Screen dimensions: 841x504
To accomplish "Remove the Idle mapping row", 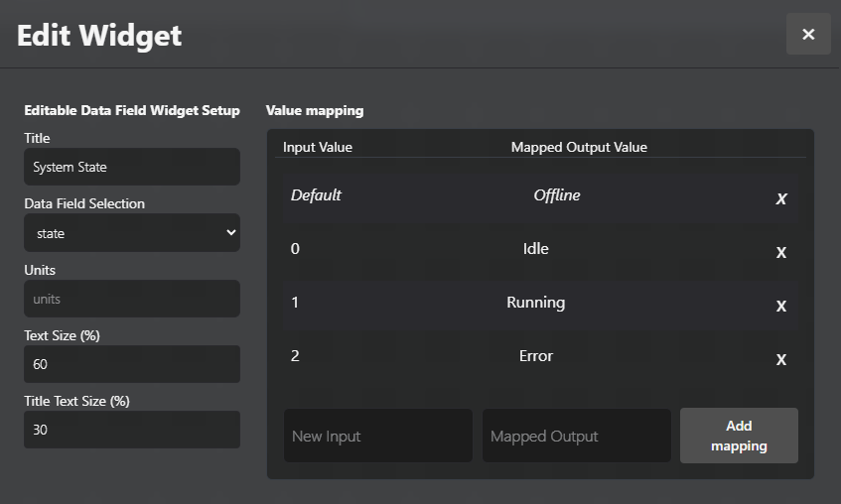I will [x=781, y=253].
